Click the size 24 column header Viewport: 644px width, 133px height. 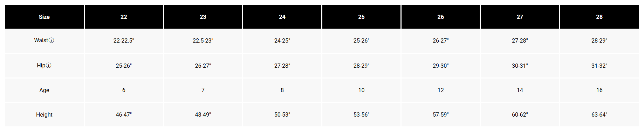click(282, 17)
